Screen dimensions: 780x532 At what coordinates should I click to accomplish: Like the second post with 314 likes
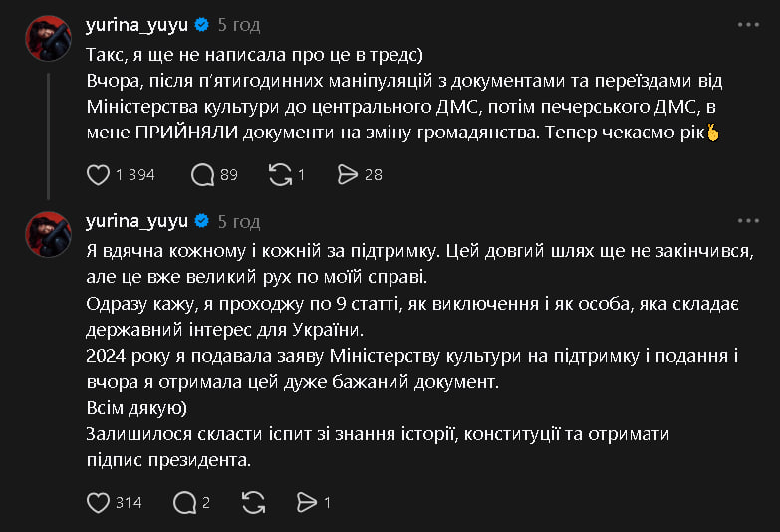coord(98,503)
